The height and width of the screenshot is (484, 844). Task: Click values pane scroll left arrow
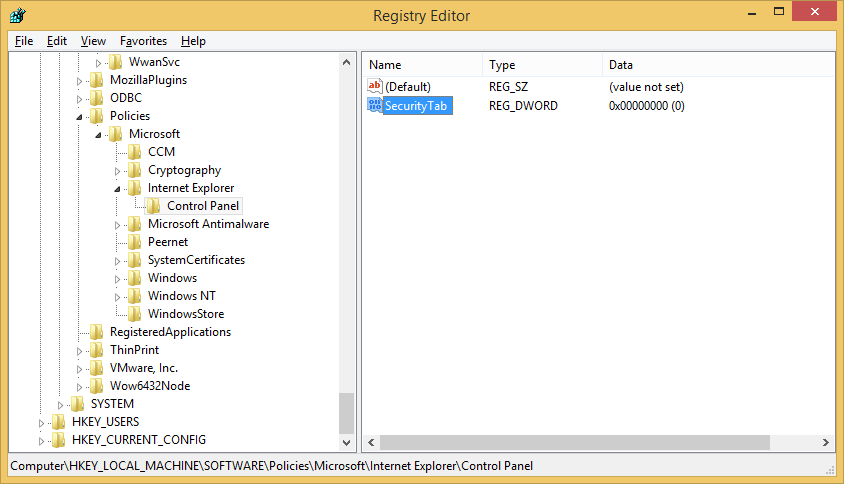coord(371,443)
